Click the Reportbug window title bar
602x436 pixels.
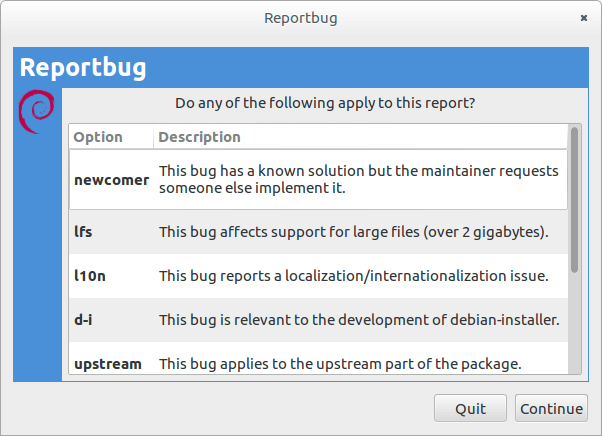pos(300,18)
